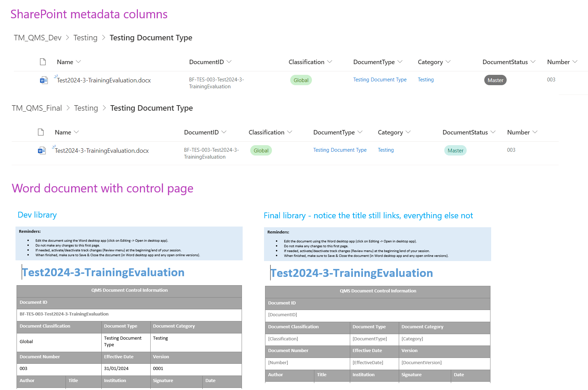The height and width of the screenshot is (390, 588).
Task: Click [DocumentID] placeholder in Final document
Action: 283,315
